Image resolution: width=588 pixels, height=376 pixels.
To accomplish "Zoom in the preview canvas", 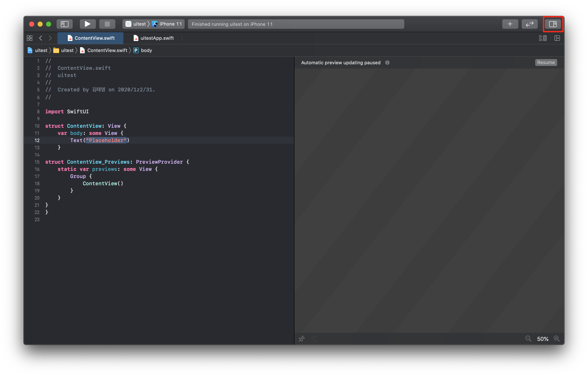I will click(557, 339).
